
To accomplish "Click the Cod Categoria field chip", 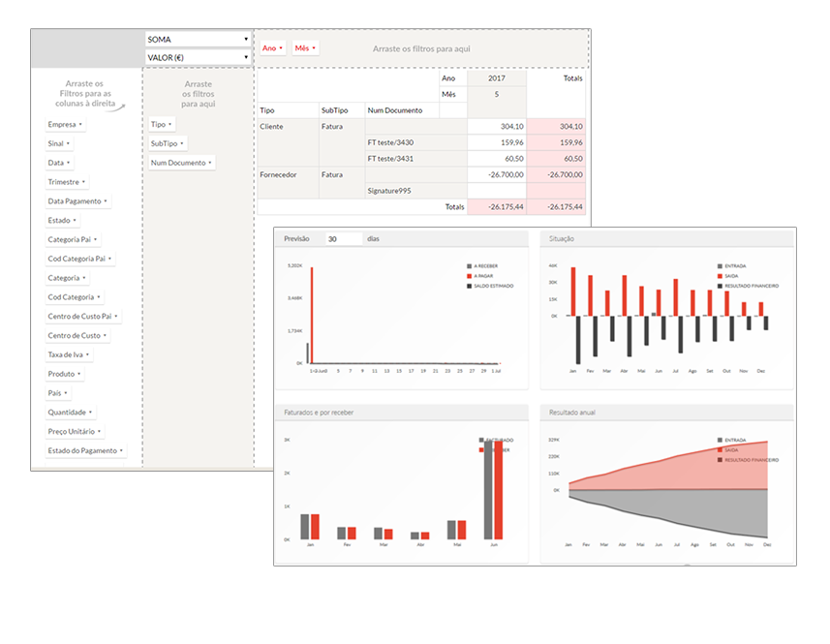I will pos(75,297).
